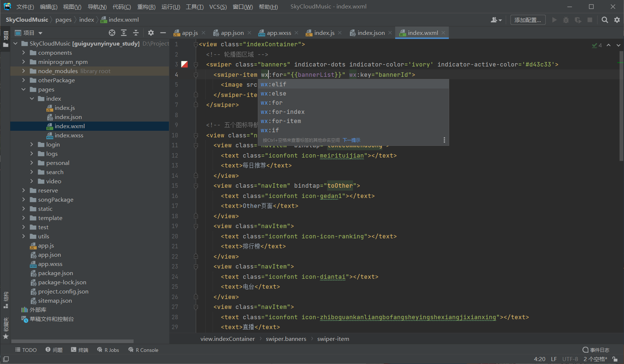Toggle read-only lock icon in status bar
Viewport: 624px width, 364px height.
point(615,359)
